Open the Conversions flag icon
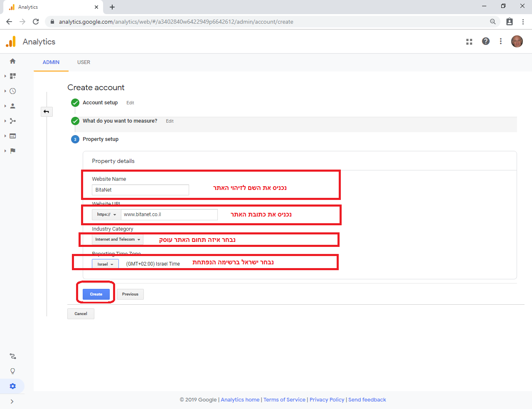 click(12, 151)
